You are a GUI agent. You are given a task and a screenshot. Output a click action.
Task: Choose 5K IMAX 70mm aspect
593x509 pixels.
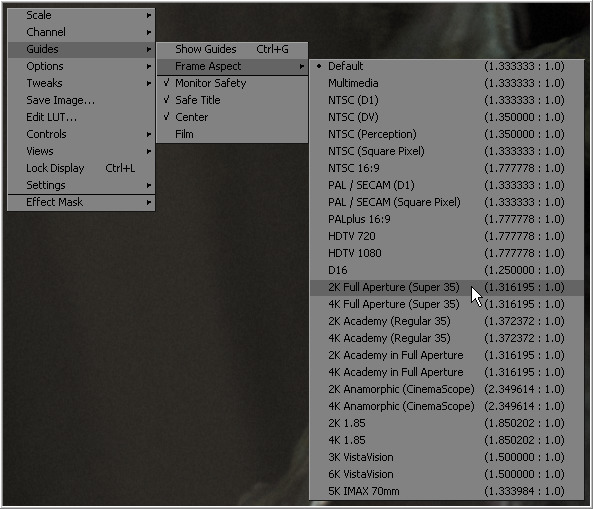click(x=446, y=492)
